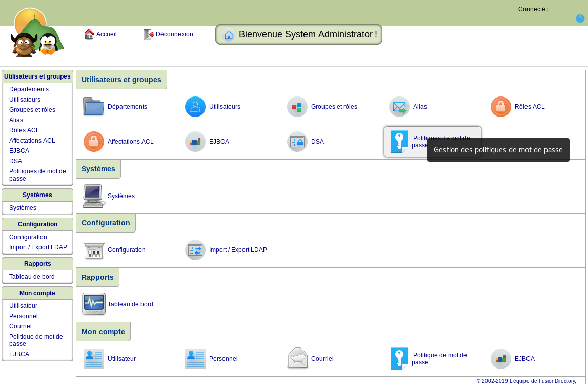Select Import / Export LDAP in sidebar

(x=38, y=247)
